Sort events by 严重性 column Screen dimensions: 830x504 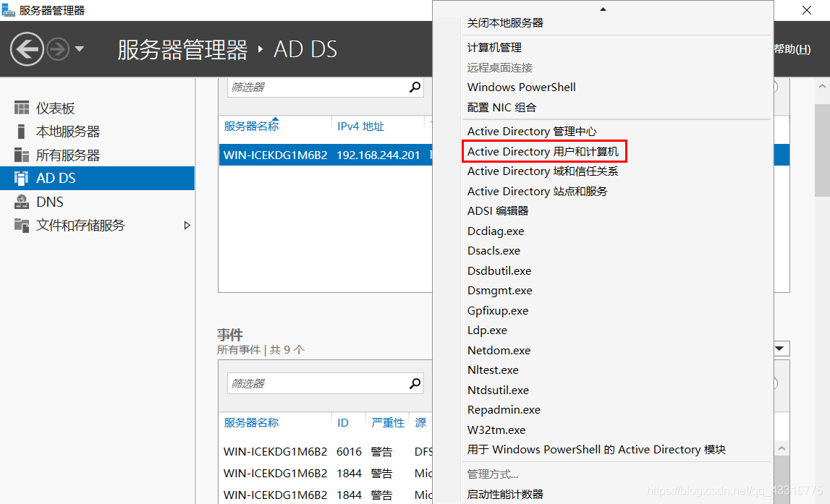[387, 422]
